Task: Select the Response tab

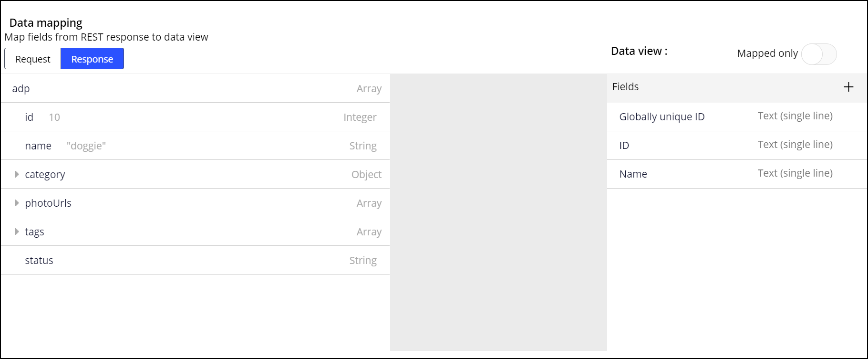Action: tap(92, 59)
